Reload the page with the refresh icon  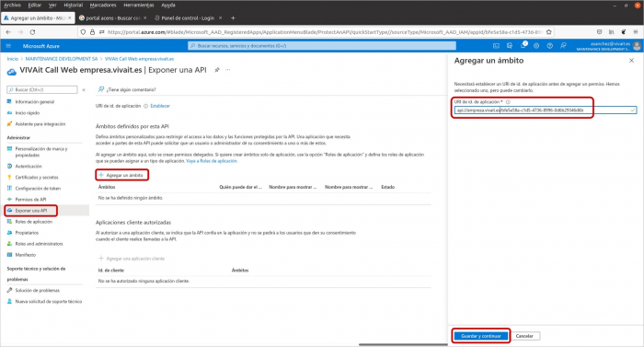(32, 32)
